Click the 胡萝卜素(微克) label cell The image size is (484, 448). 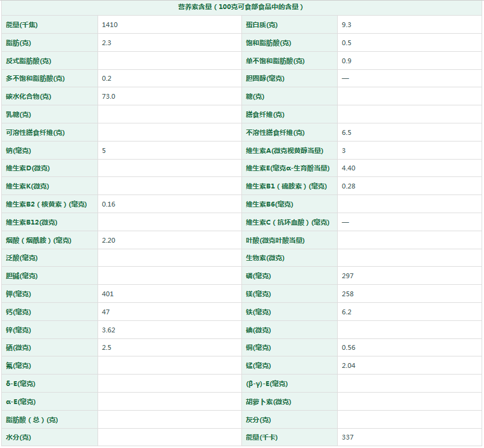(268, 402)
